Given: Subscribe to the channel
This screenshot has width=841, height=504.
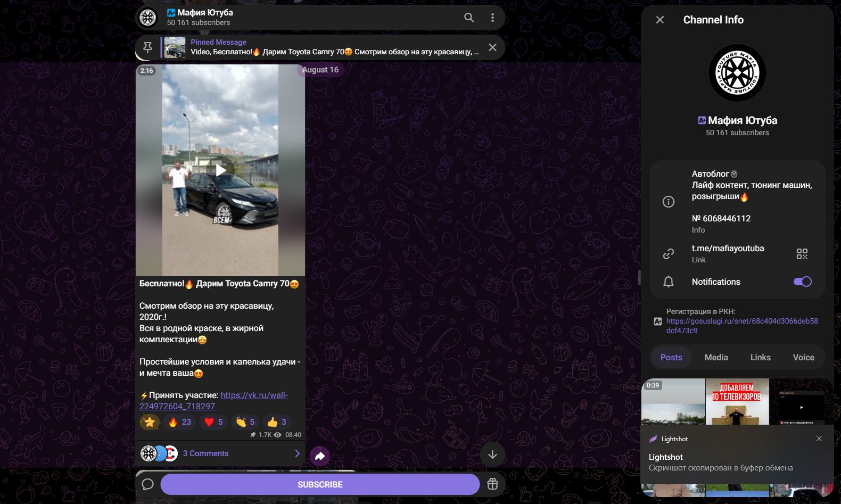Looking at the screenshot, I should [320, 484].
